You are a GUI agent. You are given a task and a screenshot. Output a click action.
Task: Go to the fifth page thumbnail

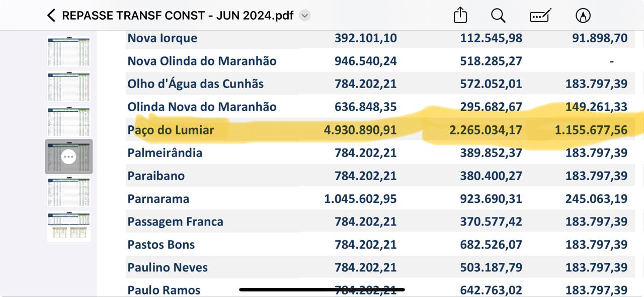coord(69,192)
